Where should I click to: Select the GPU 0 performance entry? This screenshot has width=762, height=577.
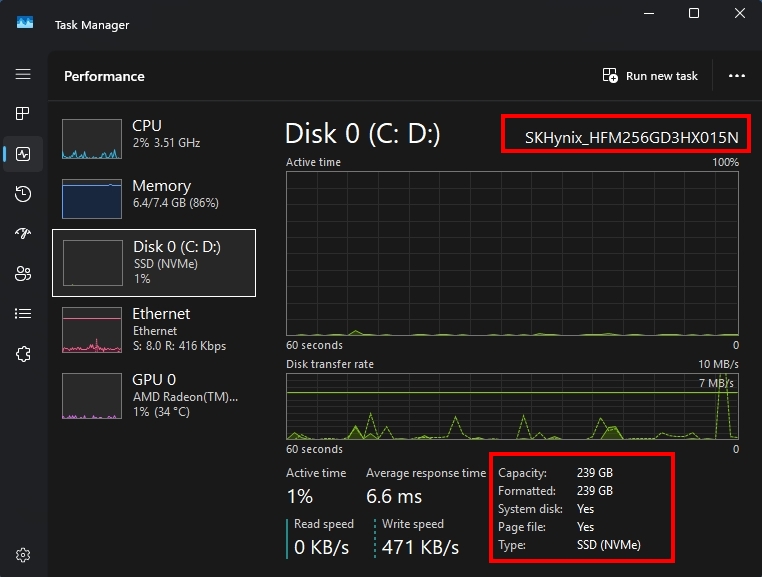tap(154, 396)
